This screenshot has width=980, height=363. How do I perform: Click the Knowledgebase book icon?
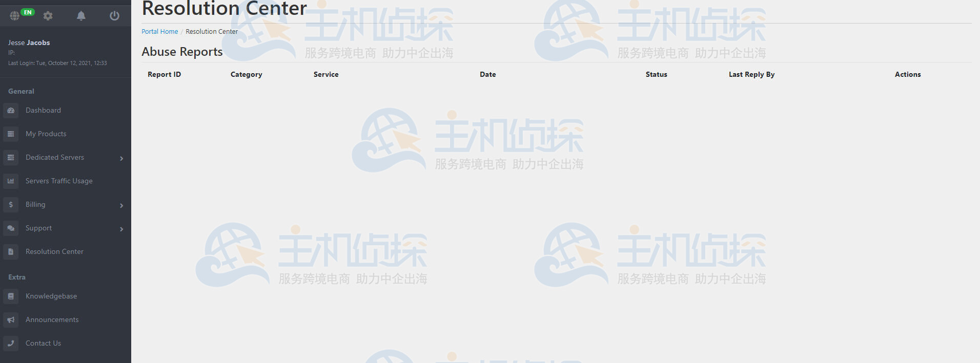click(x=11, y=296)
